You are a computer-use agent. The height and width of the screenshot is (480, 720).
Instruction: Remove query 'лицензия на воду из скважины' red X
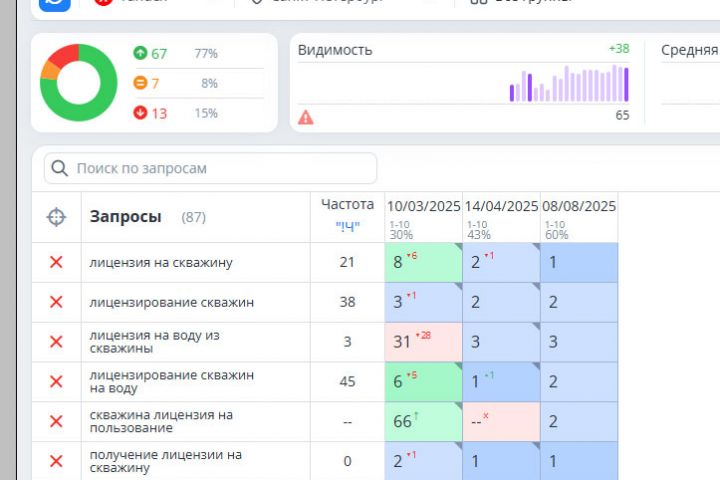click(x=56, y=342)
